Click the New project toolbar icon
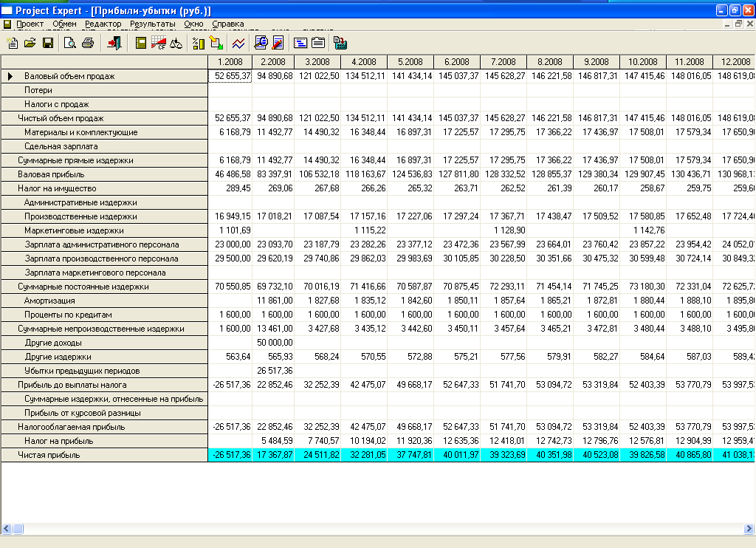Screen dimensions: 756x548 tap(13, 43)
